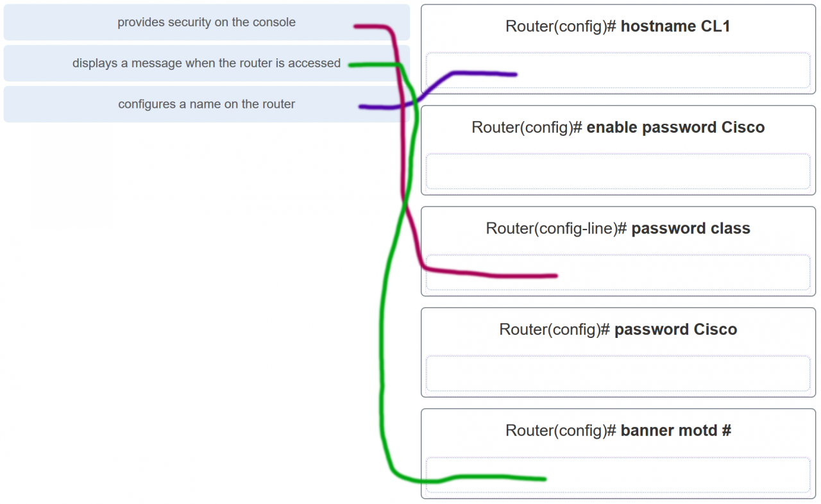Click the Router(config)# prompt before banner motd

[x=561, y=430]
